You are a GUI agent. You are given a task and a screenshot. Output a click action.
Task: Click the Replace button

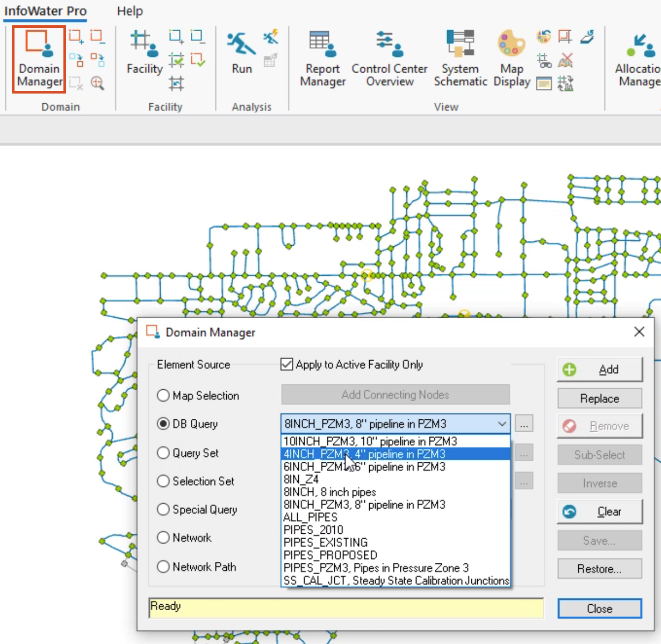pos(600,398)
